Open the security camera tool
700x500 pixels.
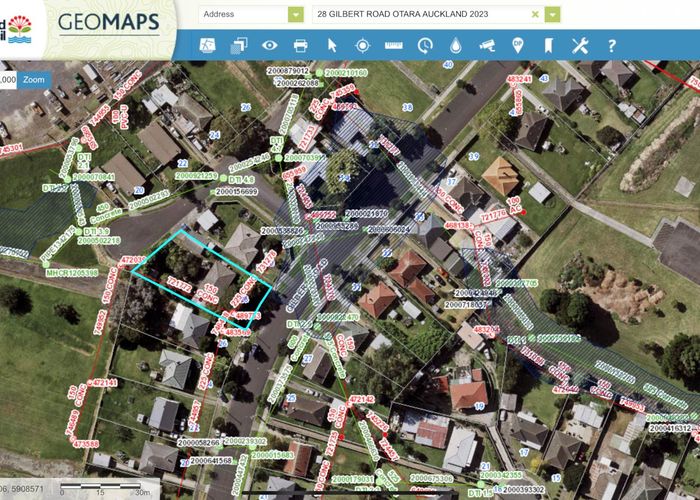tap(487, 45)
